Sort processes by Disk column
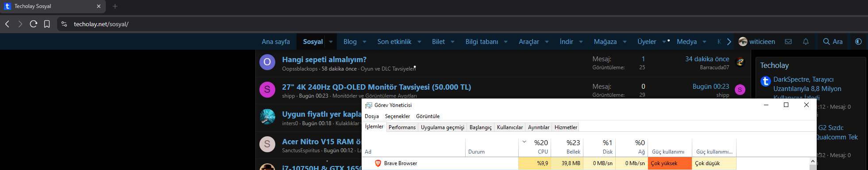 tap(599, 147)
